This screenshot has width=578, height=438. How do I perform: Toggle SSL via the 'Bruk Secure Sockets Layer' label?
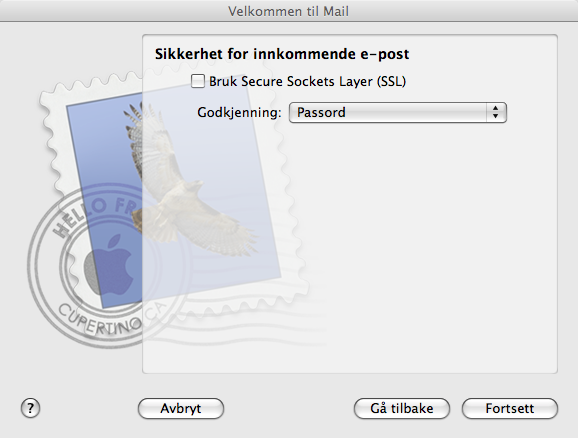307,81
